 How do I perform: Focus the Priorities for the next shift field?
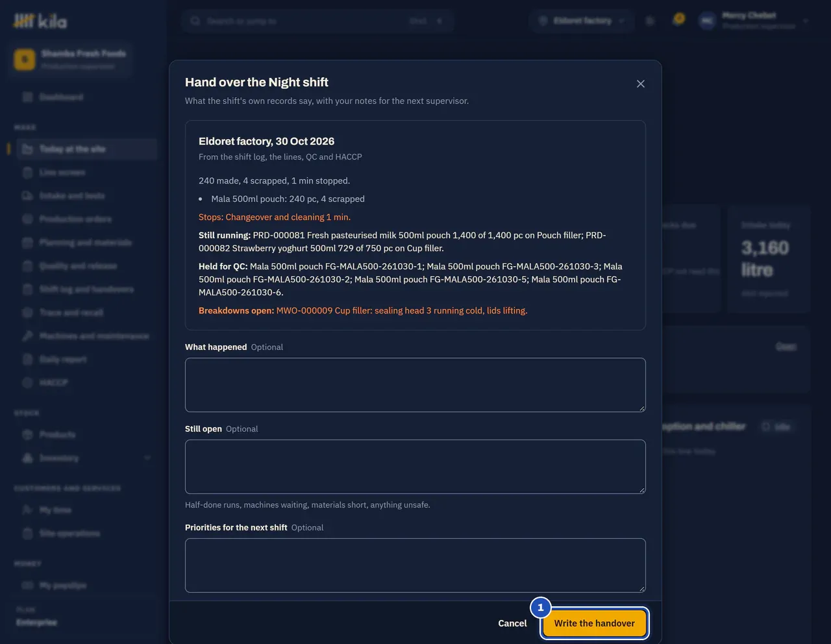[x=415, y=565]
